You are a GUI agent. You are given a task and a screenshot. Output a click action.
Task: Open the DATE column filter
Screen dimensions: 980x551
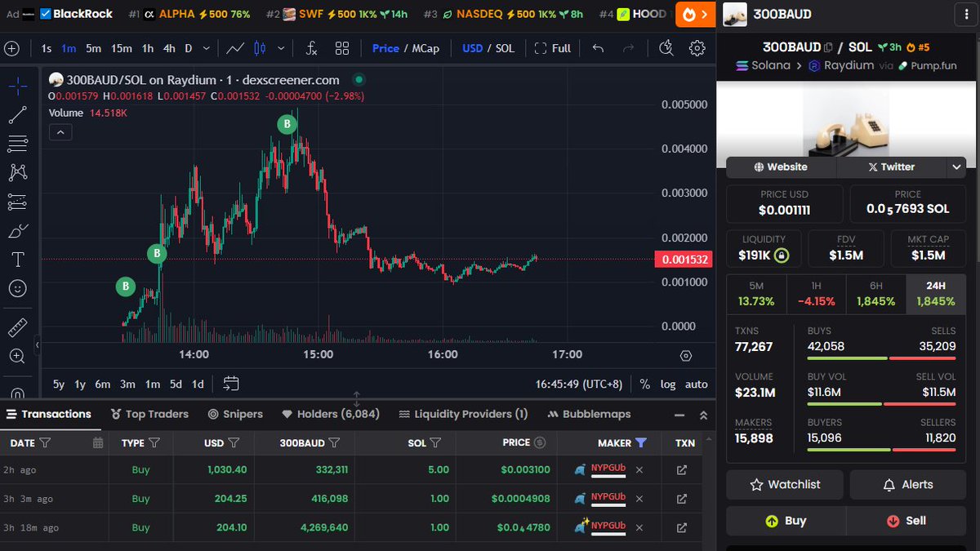[x=45, y=442]
